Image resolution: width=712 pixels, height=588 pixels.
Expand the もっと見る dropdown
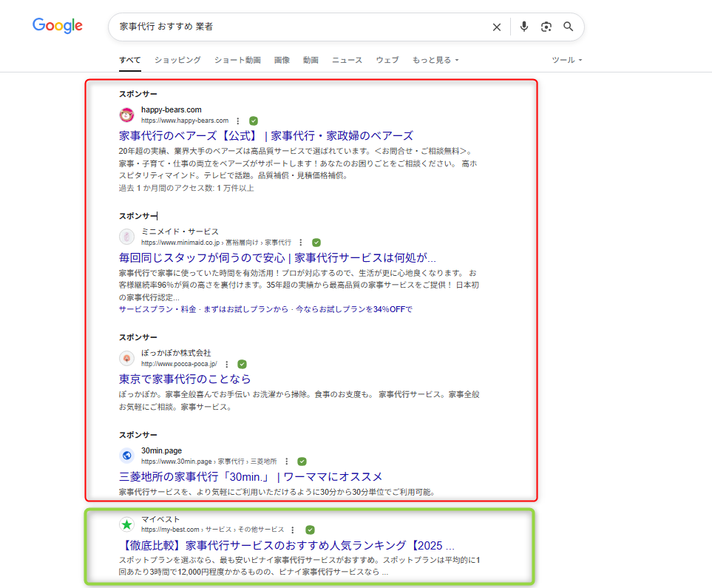(435, 60)
